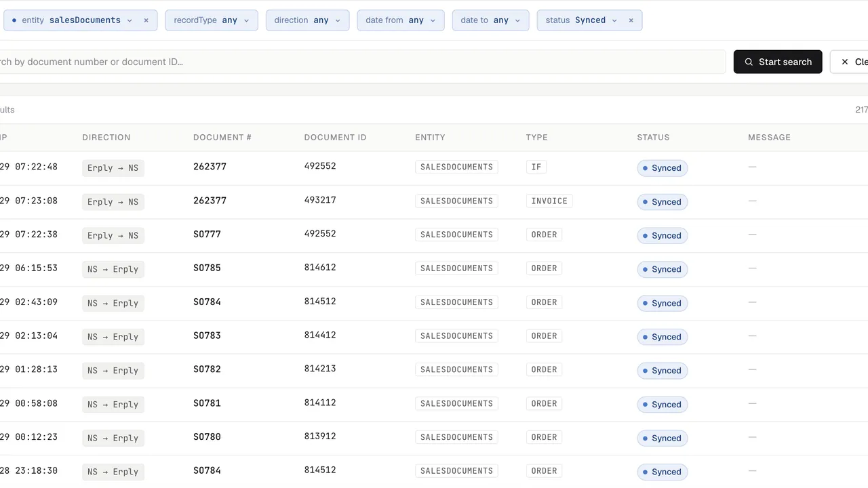Click document ID 814213
This screenshot has height=488, width=868.
click(320, 369)
